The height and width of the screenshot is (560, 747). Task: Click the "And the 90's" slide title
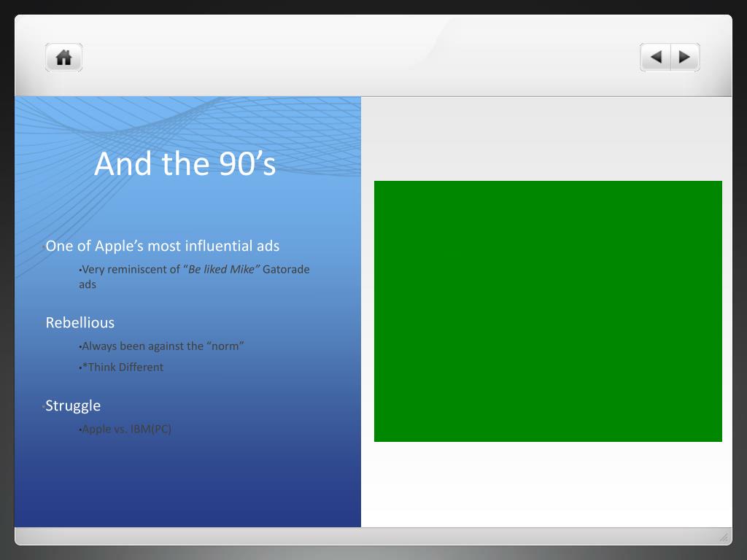tap(185, 164)
